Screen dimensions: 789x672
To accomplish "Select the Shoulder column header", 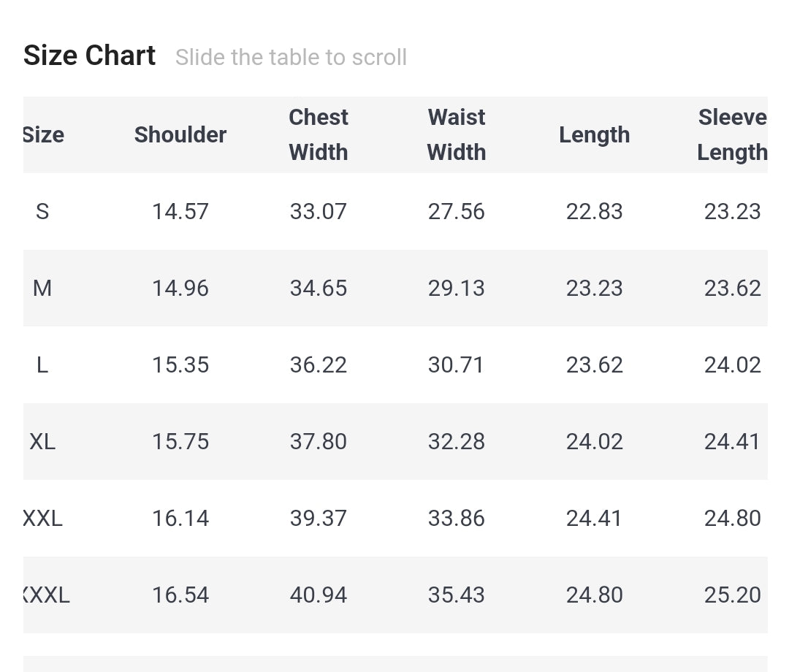I will [180, 134].
